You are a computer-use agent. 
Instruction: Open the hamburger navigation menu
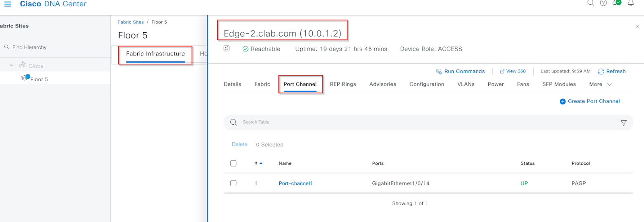8,4
